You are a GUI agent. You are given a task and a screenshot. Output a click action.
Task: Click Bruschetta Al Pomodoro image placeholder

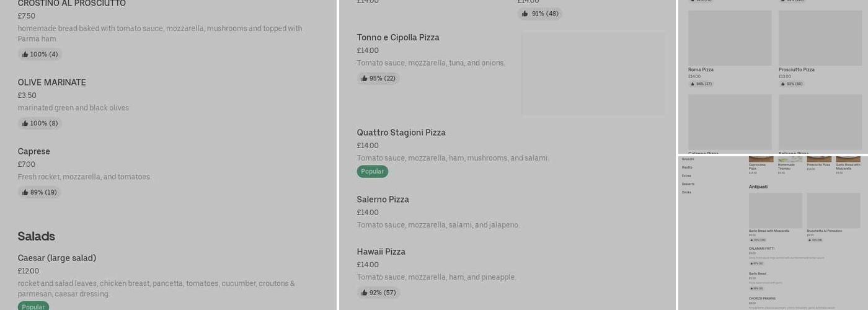[833, 210]
